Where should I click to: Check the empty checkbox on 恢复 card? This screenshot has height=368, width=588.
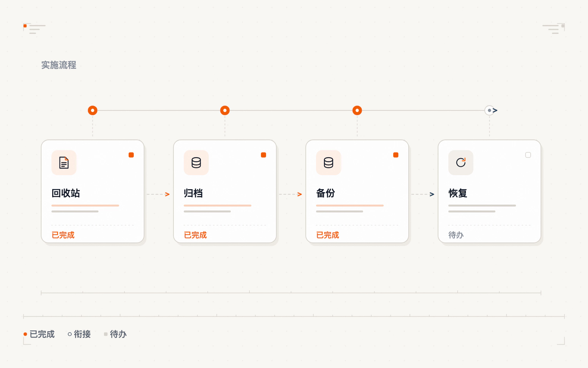(528, 155)
